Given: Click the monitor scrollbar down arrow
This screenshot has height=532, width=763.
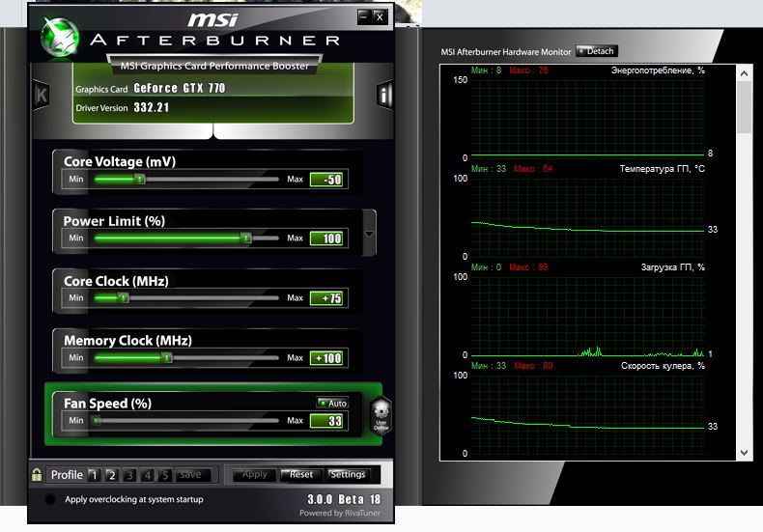Looking at the screenshot, I should [744, 452].
